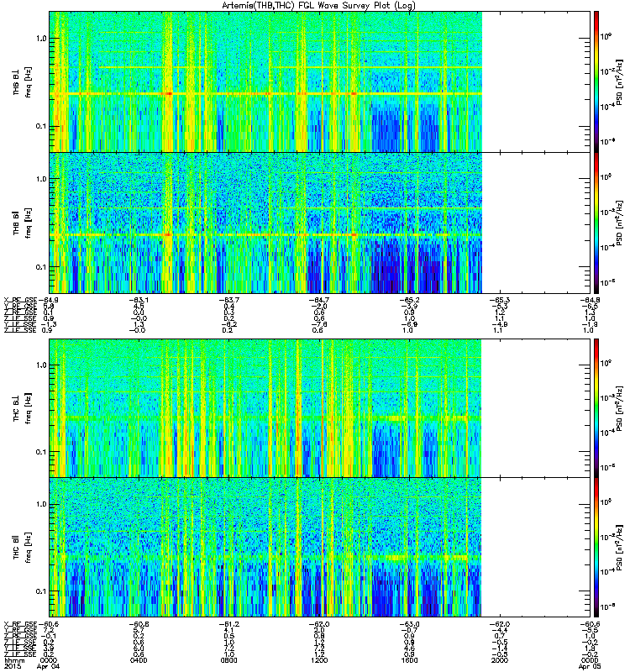The width and height of the screenshot is (630, 672).
Task: Click the 1600 time tick label
Action: tap(409, 660)
